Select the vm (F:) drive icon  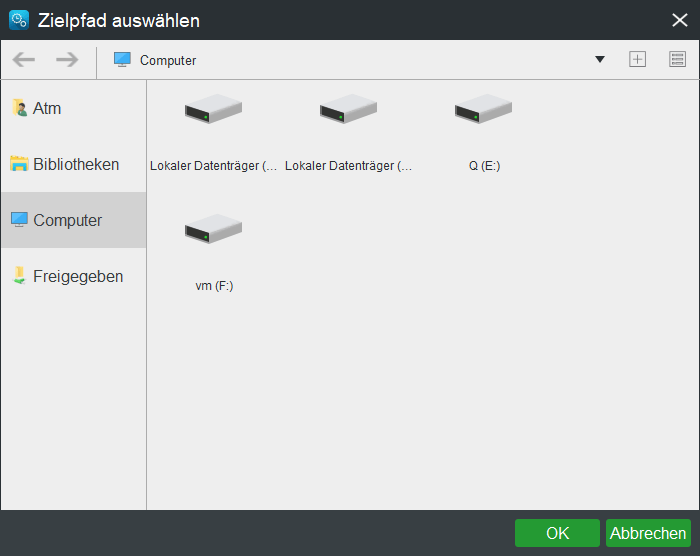pos(214,229)
